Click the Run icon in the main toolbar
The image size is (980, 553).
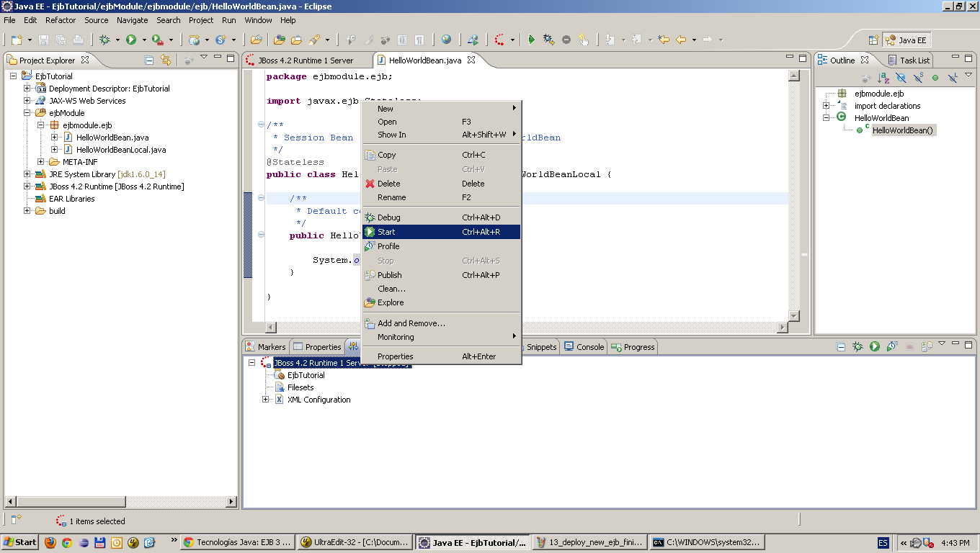coord(132,40)
